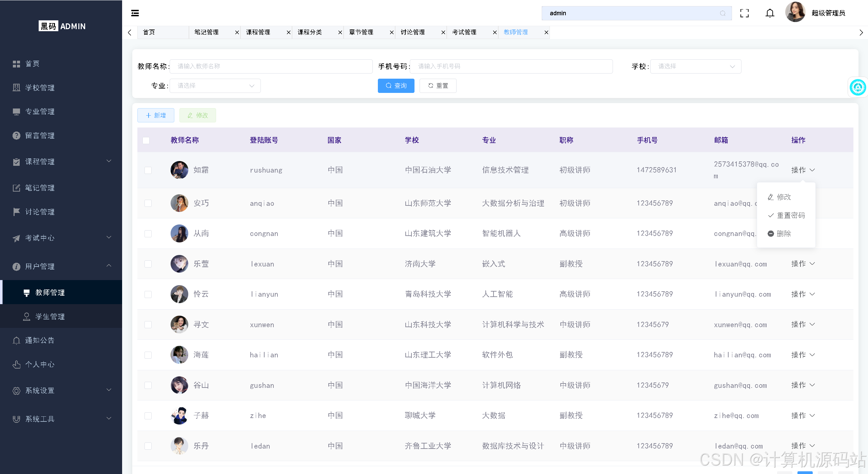The height and width of the screenshot is (474, 868).
Task: Open 考试中心 via the paper-plane icon
Action: (x=16, y=238)
